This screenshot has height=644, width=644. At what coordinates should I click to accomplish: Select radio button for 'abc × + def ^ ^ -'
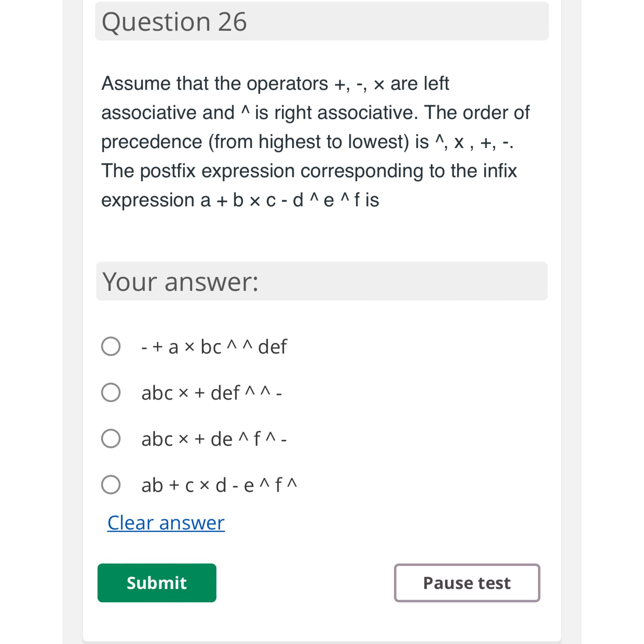click(111, 392)
